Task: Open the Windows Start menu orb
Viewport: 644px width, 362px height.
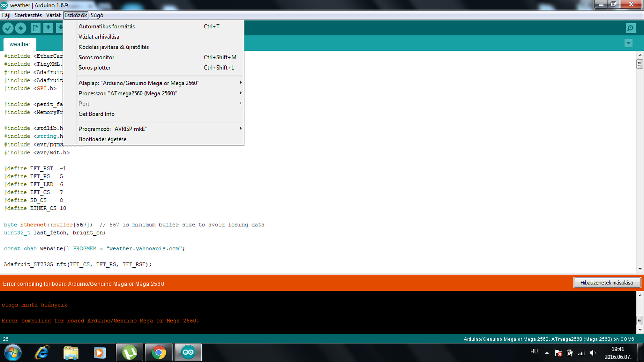Action: (12, 352)
